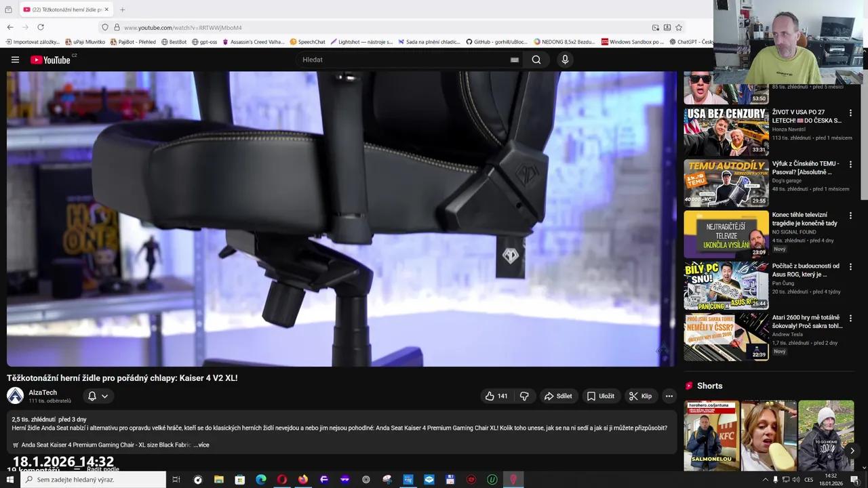Expand description with the '...více' link
Image resolution: width=868 pixels, height=488 pixels.
(x=202, y=445)
